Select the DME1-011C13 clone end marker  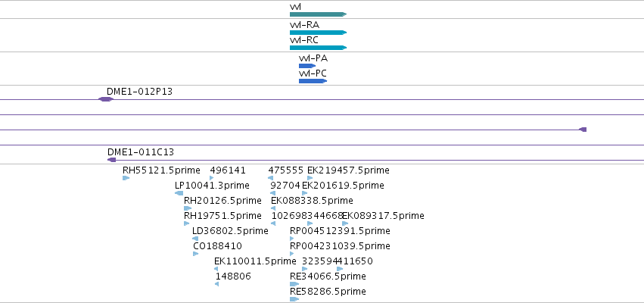[x=112, y=160]
